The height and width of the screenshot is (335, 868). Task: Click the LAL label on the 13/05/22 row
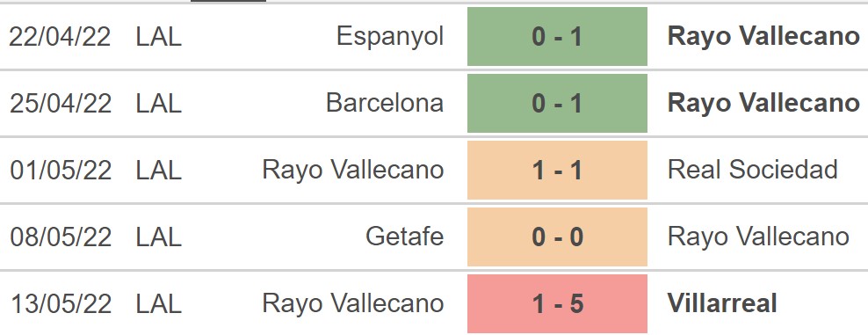tap(159, 304)
